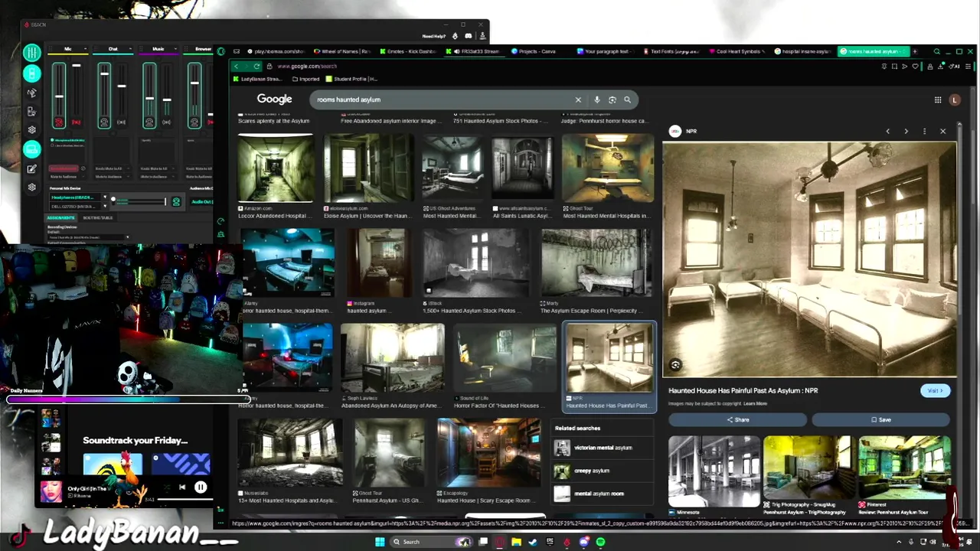
Task: Toggle Music audience mute in BEACN
Action: [166, 122]
